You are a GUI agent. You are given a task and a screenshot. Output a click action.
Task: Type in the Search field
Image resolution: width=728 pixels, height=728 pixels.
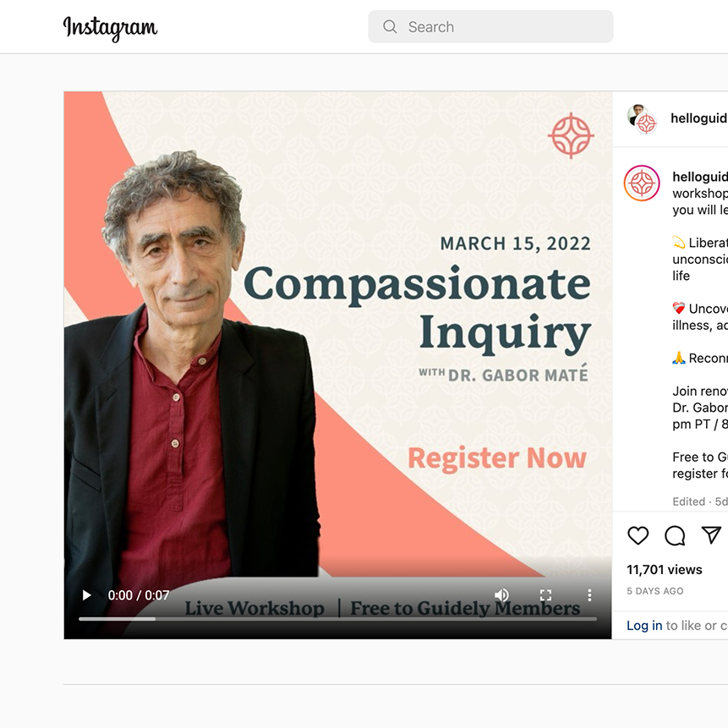[x=490, y=26]
